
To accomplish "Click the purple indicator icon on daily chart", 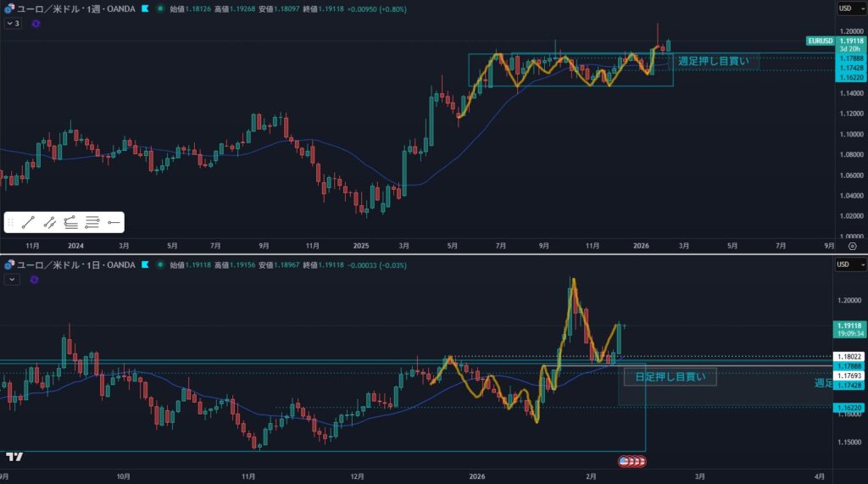I will click(36, 279).
